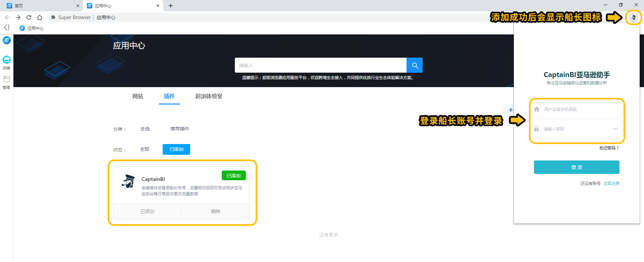Set status filter to 已添加

(x=176, y=149)
